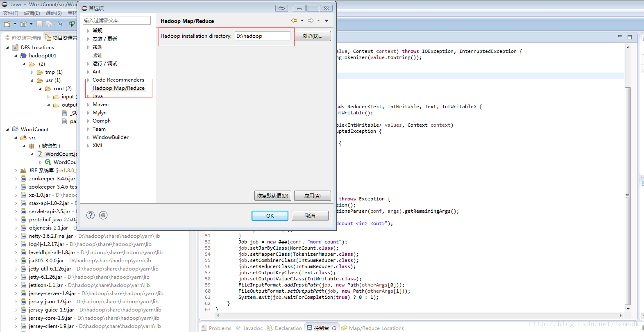
Task: Minimize the editor area view
Action: (x=620, y=36)
